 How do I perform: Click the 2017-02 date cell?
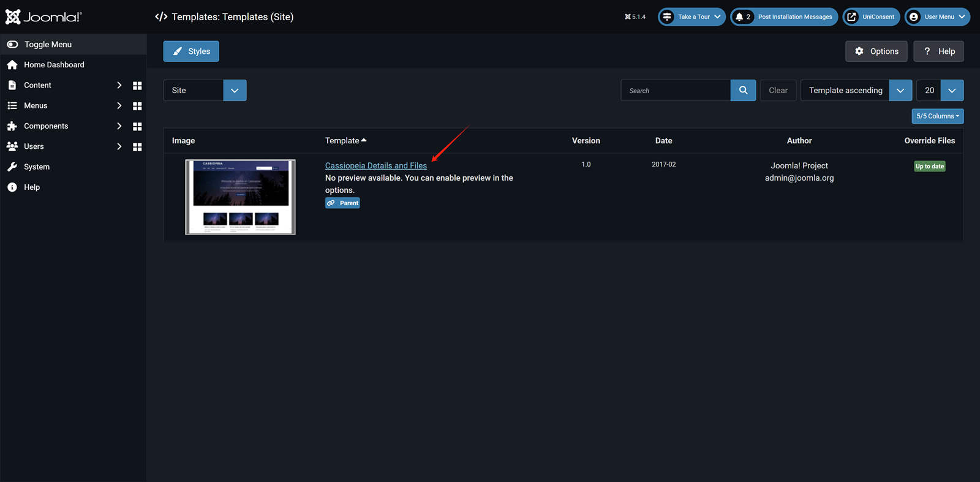coord(664,164)
